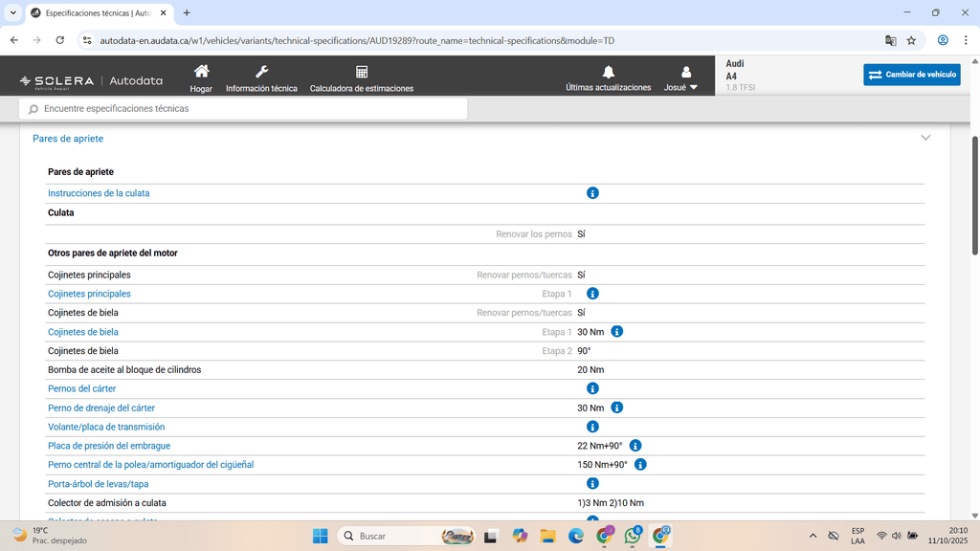The width and height of the screenshot is (980, 551).
Task: Collapse the Pares de apriete section
Action: (925, 138)
